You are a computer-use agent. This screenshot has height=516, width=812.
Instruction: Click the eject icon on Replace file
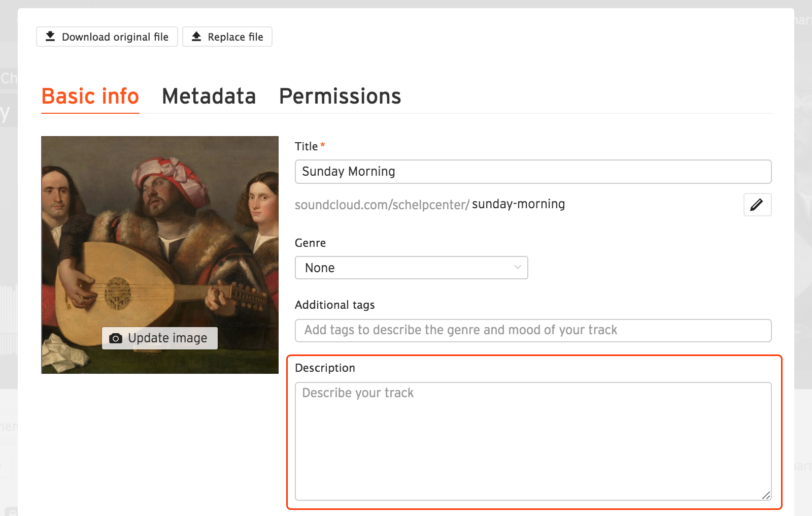(x=197, y=36)
